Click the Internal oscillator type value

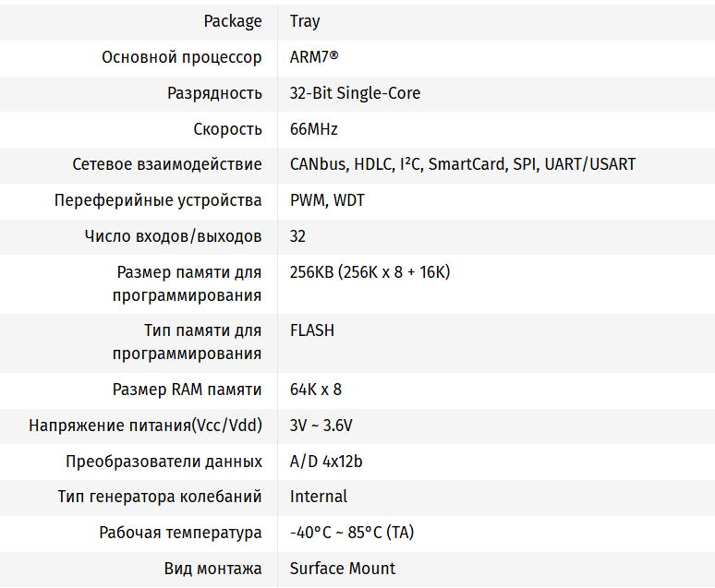319,497
